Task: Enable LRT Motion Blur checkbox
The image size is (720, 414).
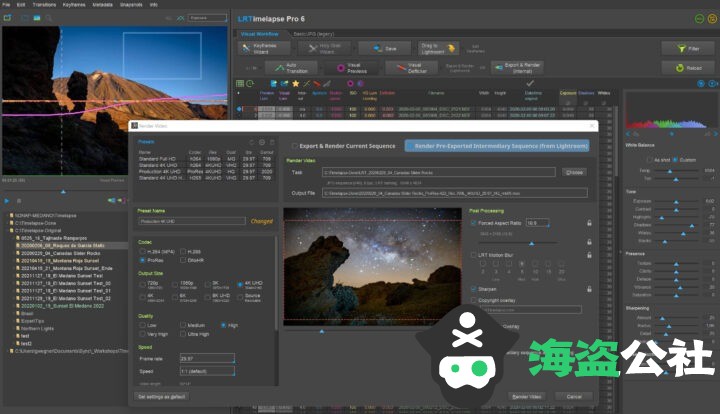Action: click(473, 255)
